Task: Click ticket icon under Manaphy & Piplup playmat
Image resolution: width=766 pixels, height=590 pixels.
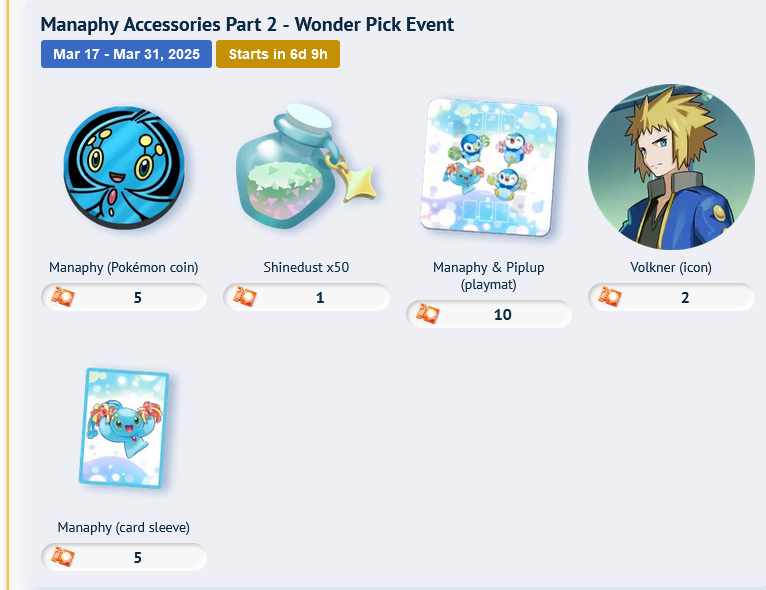Action: [x=427, y=314]
